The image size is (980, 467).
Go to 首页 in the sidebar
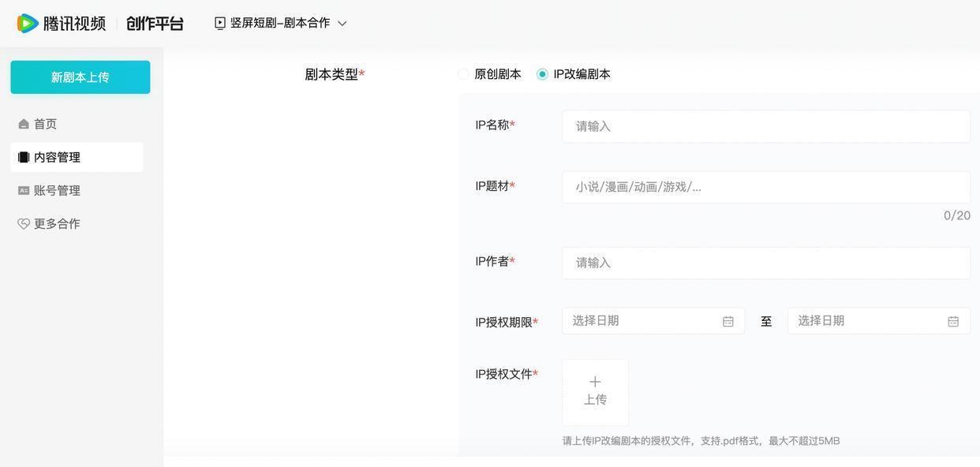(x=46, y=125)
